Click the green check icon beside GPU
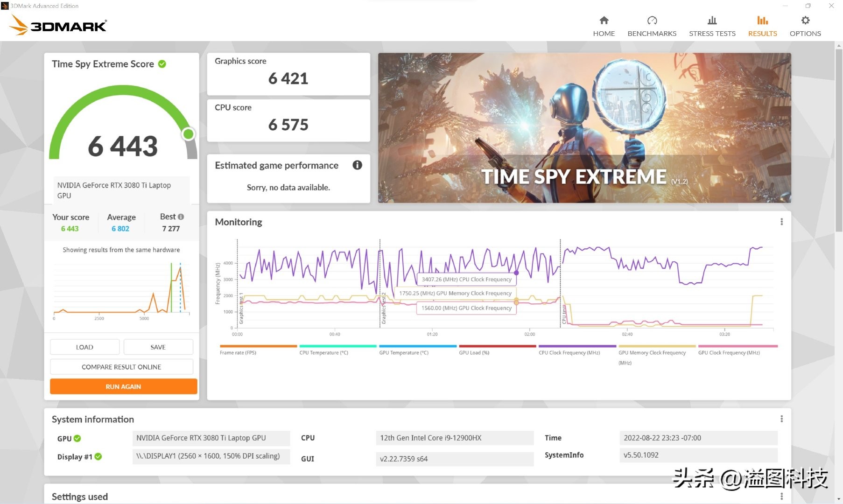The image size is (843, 504). pos(77,438)
